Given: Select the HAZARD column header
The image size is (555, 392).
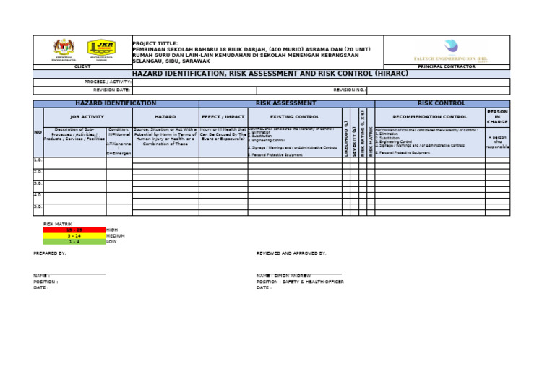Looking at the screenshot, I should tap(165, 117).
